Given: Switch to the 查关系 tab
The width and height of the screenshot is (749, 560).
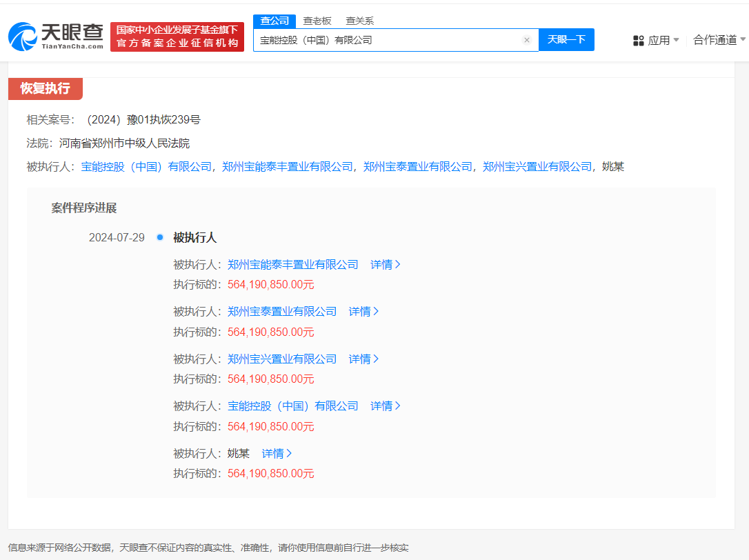Looking at the screenshot, I should point(360,21).
